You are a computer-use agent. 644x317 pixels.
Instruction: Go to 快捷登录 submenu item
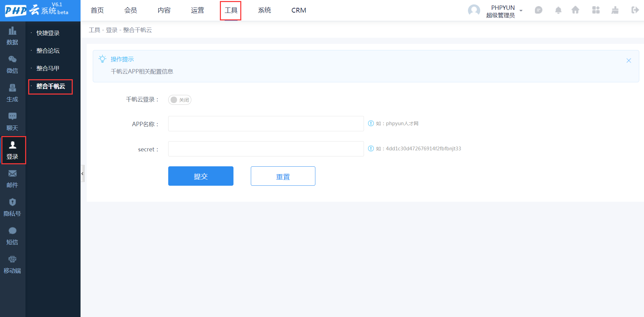point(48,33)
